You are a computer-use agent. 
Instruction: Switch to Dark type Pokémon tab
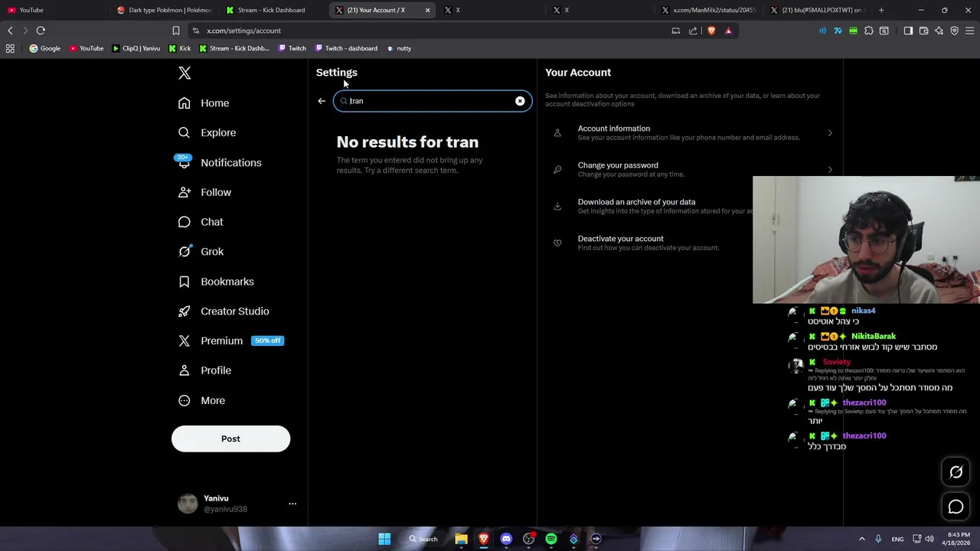click(x=164, y=10)
